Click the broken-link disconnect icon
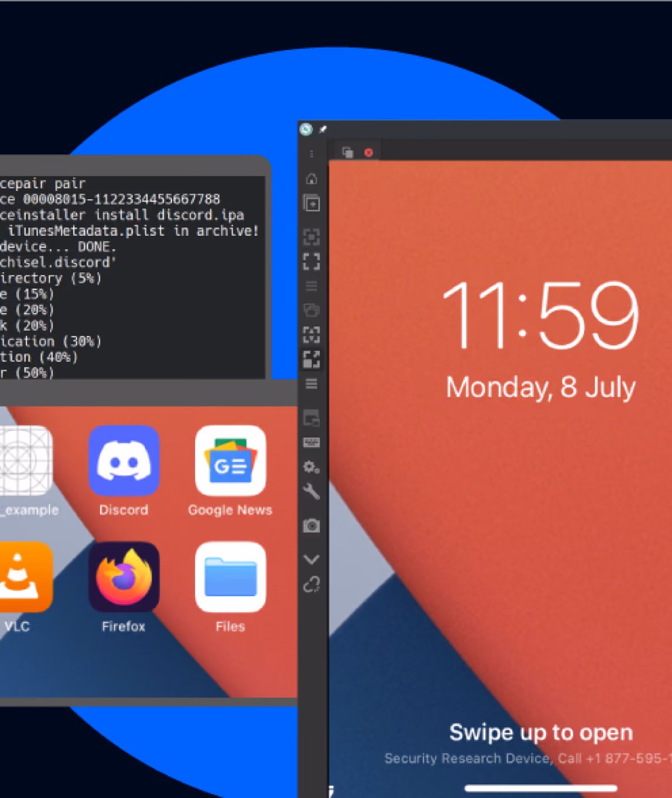 click(x=311, y=584)
